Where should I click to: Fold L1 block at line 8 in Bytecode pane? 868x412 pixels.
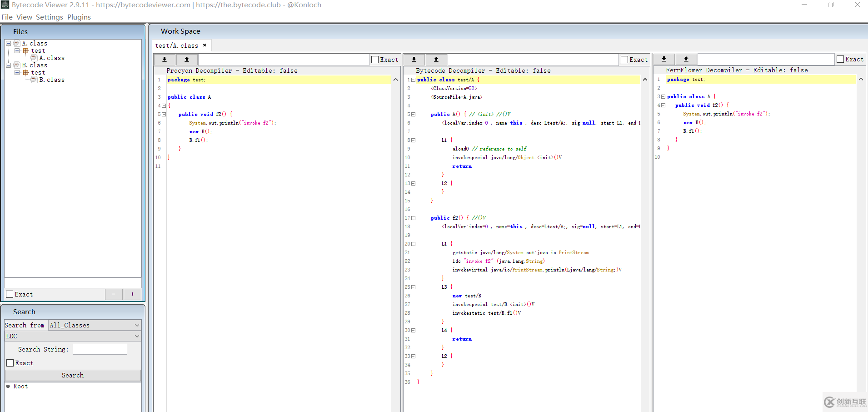(413, 140)
